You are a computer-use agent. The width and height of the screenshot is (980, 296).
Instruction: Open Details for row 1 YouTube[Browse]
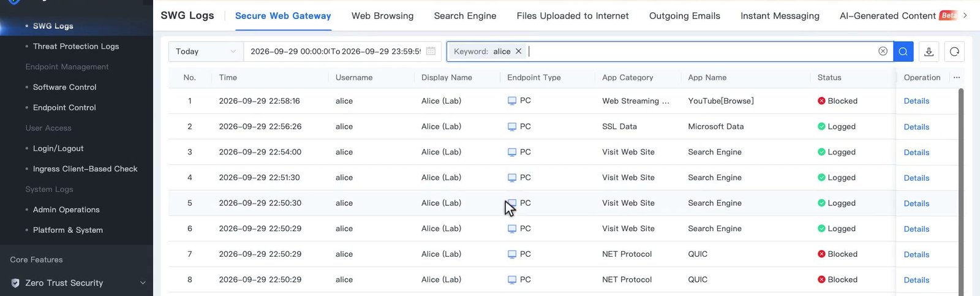pos(916,101)
